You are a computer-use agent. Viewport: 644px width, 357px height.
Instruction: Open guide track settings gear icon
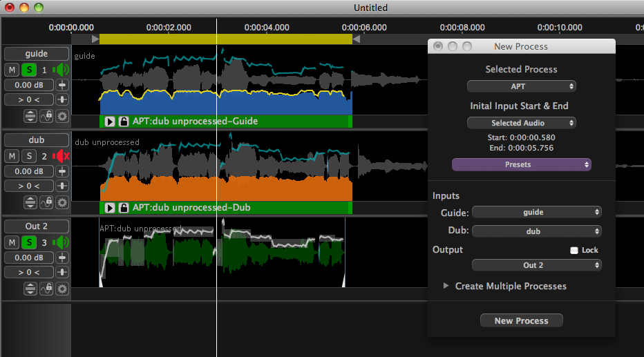62,116
